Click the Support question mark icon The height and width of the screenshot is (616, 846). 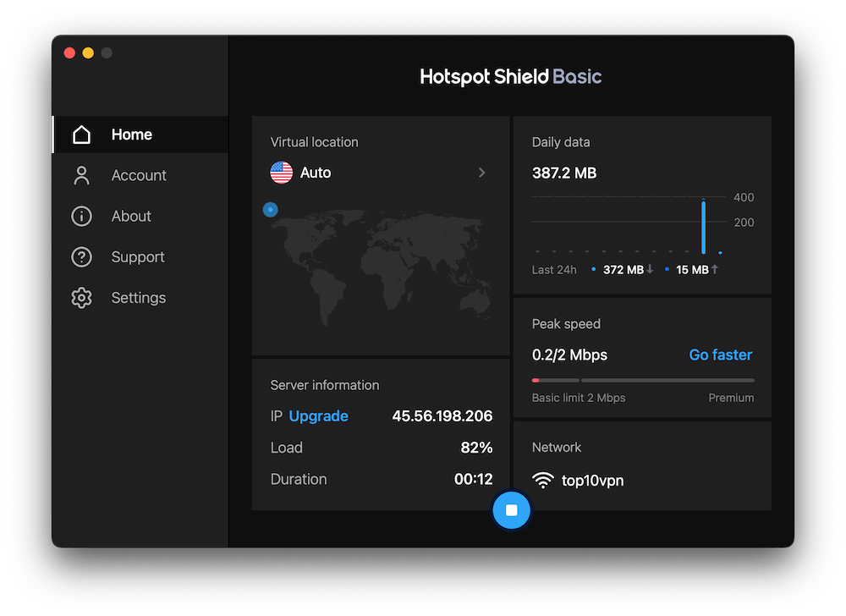(x=81, y=256)
